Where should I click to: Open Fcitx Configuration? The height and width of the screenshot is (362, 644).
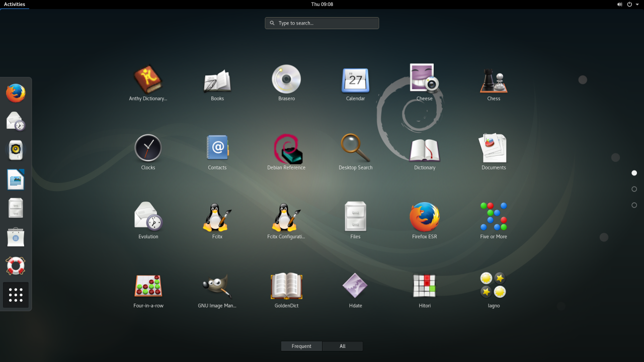click(x=286, y=217)
